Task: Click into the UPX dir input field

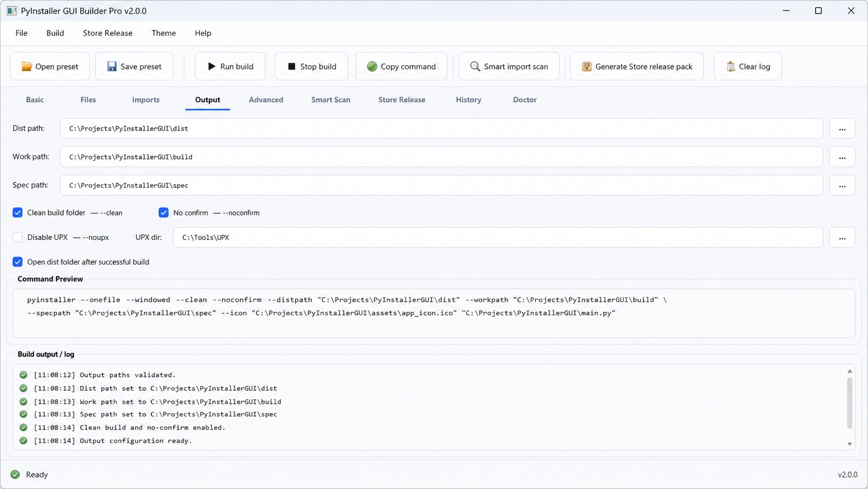Action: coord(498,237)
